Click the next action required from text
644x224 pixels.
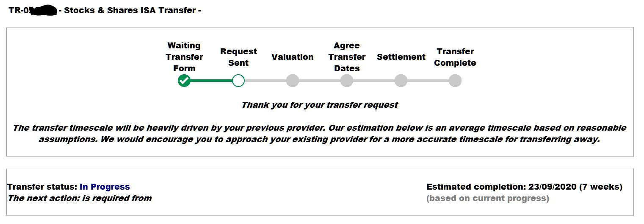click(x=80, y=198)
